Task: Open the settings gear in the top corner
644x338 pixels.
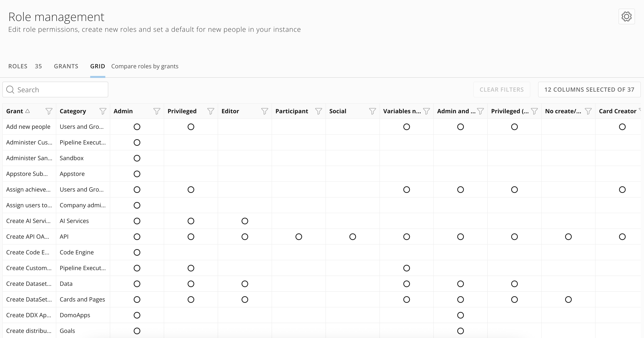Action: (x=626, y=16)
